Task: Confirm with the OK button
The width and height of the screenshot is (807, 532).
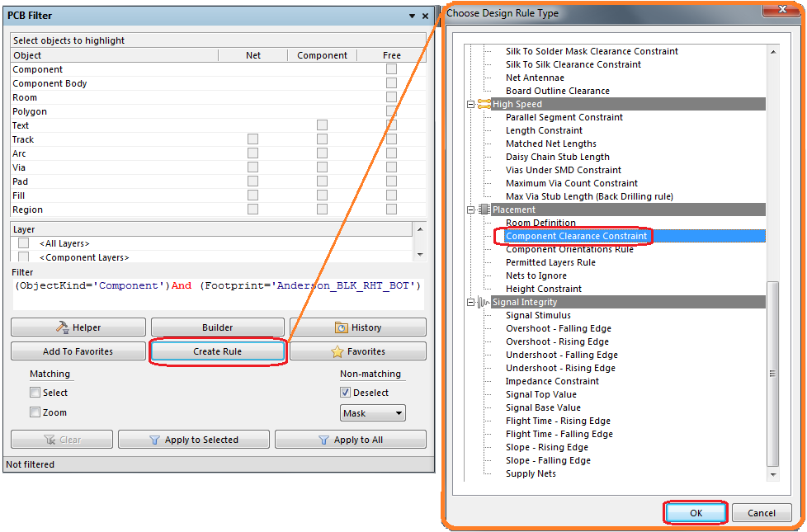Action: coord(695,512)
